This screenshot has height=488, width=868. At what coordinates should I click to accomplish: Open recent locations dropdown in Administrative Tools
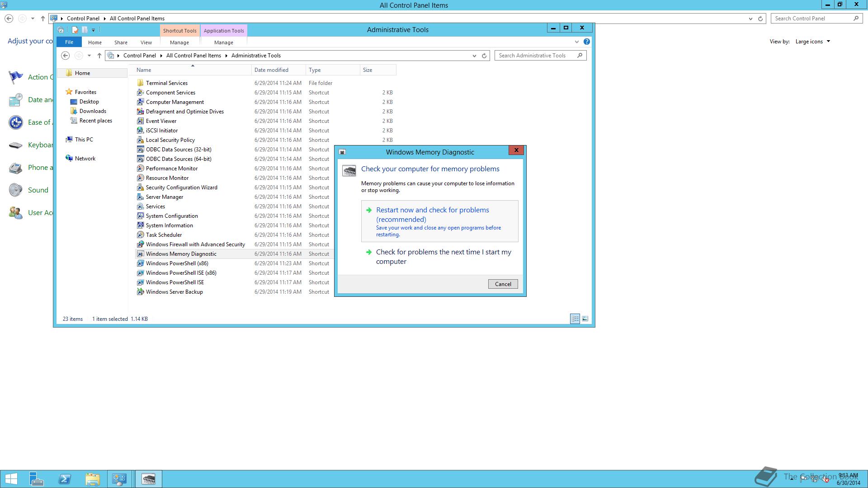click(x=89, y=56)
